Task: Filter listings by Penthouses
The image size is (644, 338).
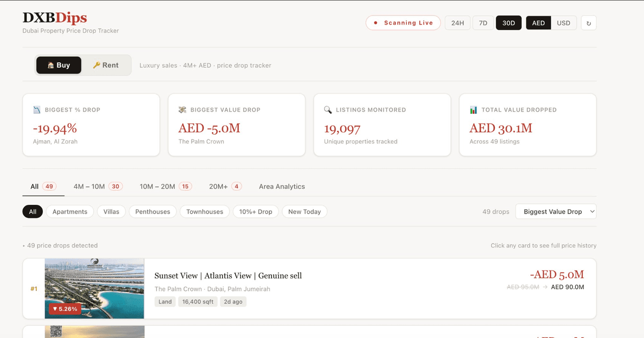Action: pyautogui.click(x=152, y=211)
